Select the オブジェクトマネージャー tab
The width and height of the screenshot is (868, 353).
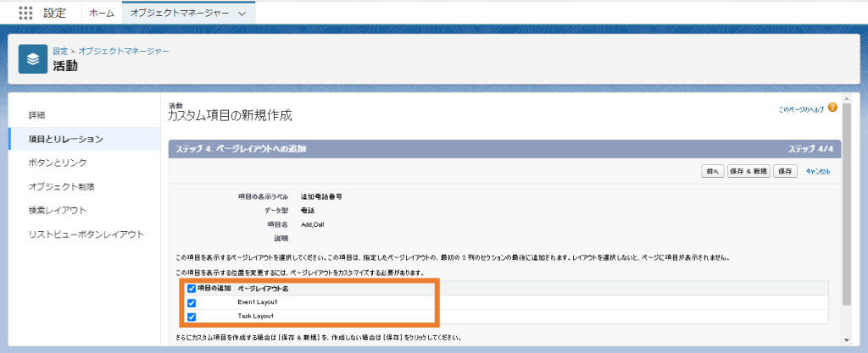[x=178, y=14]
